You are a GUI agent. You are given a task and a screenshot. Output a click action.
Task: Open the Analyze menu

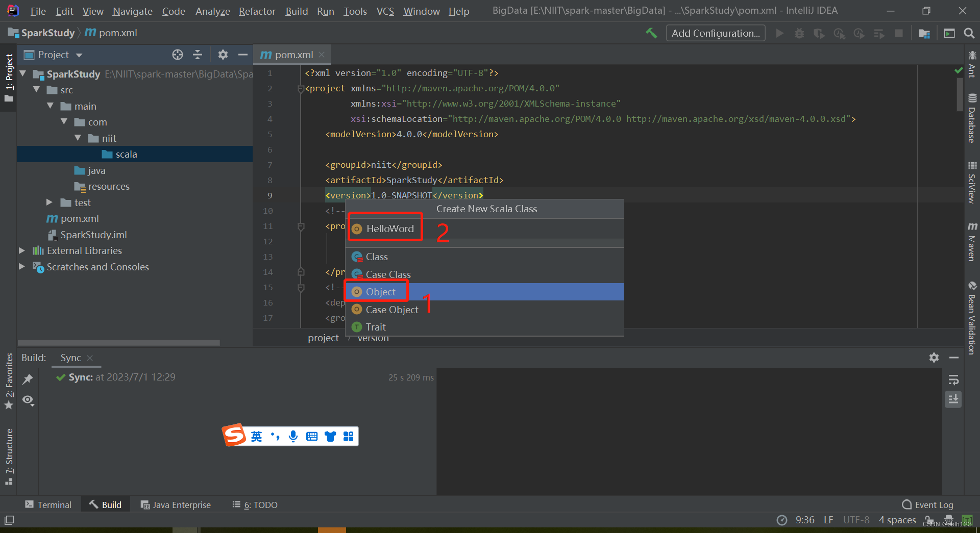click(213, 11)
